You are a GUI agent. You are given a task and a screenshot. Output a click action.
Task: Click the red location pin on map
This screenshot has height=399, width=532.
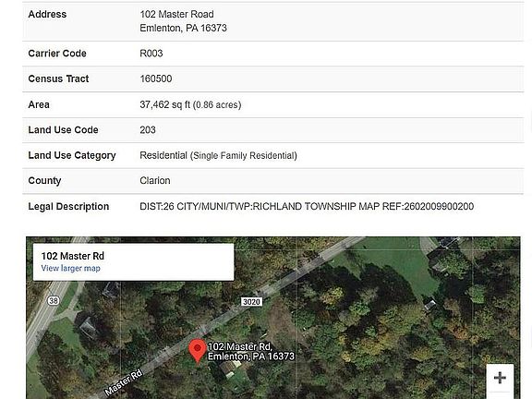198,351
